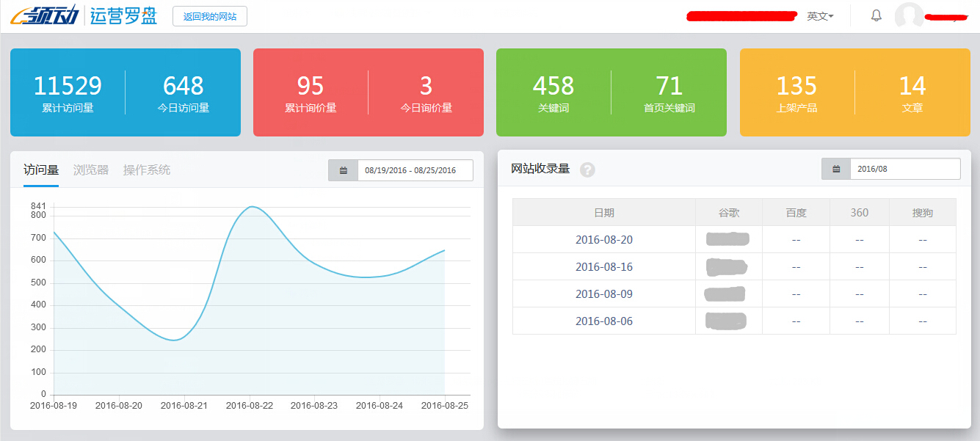Click the calendar icon in the 网站收录量 panel

835,168
